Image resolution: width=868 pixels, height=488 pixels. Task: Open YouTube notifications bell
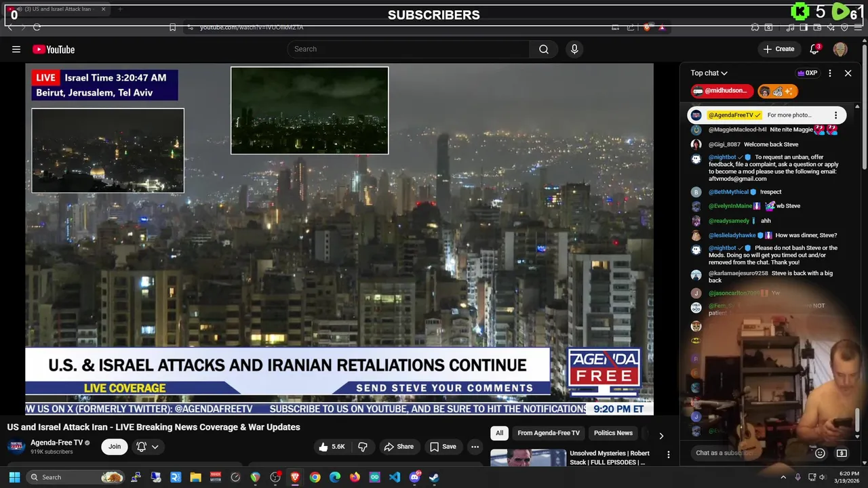(x=814, y=49)
